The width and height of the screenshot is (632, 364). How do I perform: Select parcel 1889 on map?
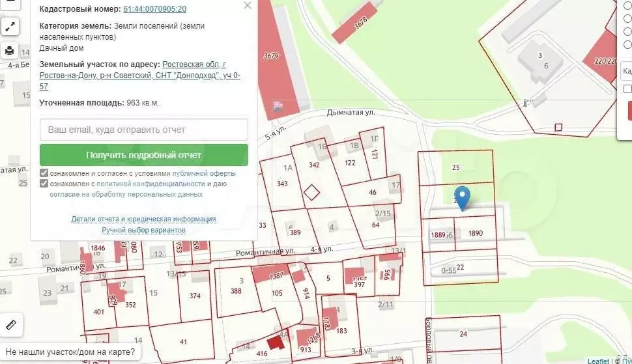438,235
